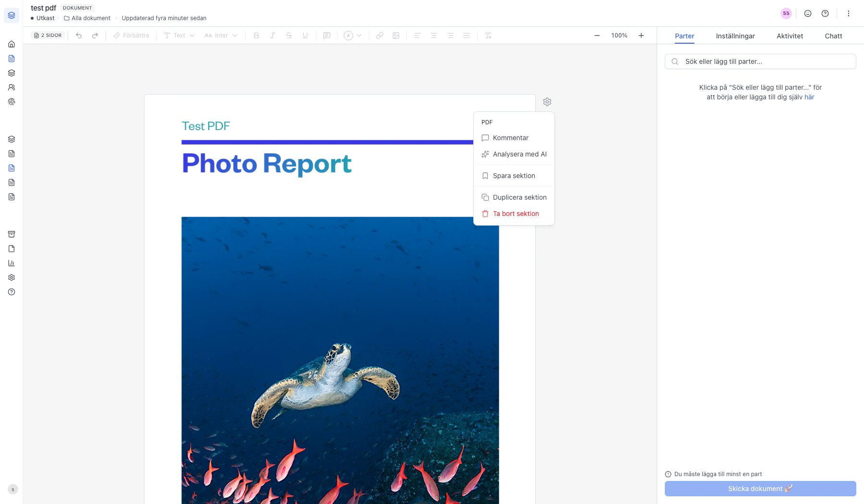Justify the text
The width and height of the screenshot is (864, 504).
[x=467, y=36]
